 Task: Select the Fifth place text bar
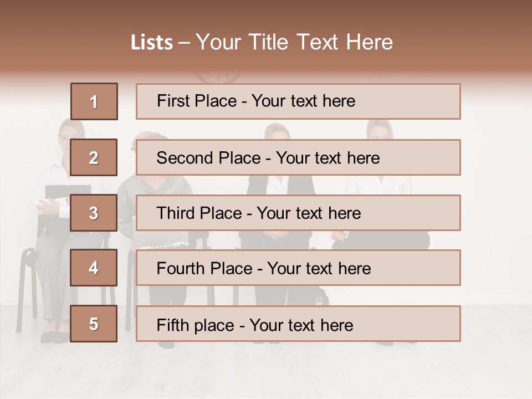point(298,324)
